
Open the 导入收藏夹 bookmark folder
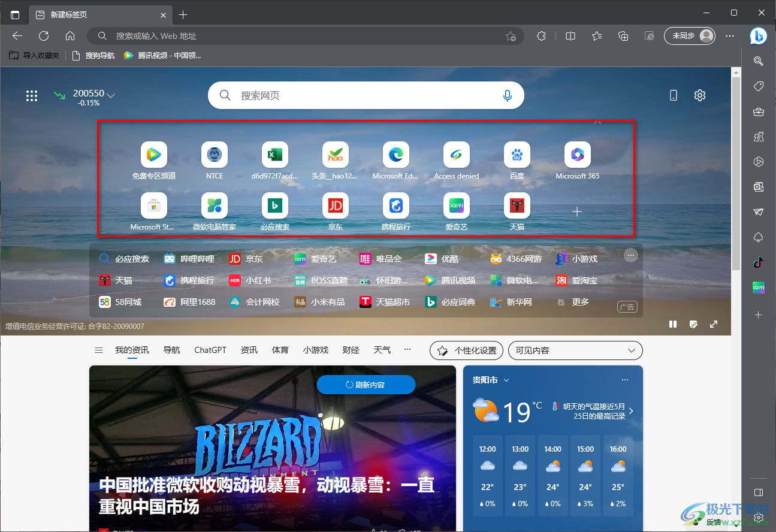(34, 56)
